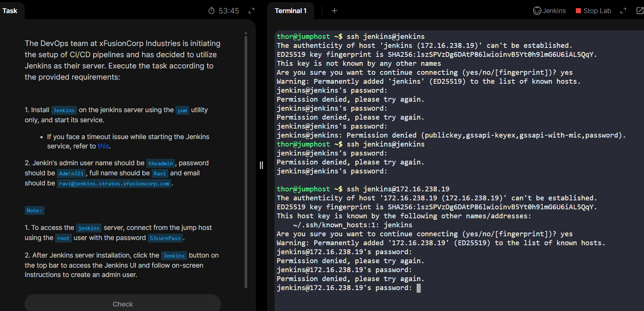This screenshot has width=644, height=311.
Task: Open the Jenkins UI from top bar
Action: [x=549, y=11]
